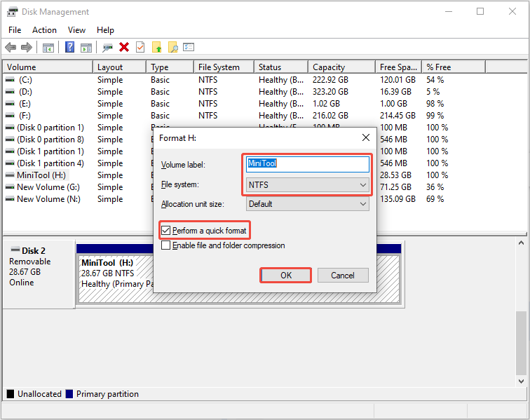Click drive icon of New Volume (N:)
The width and height of the screenshot is (530, 420).
(x=10, y=199)
